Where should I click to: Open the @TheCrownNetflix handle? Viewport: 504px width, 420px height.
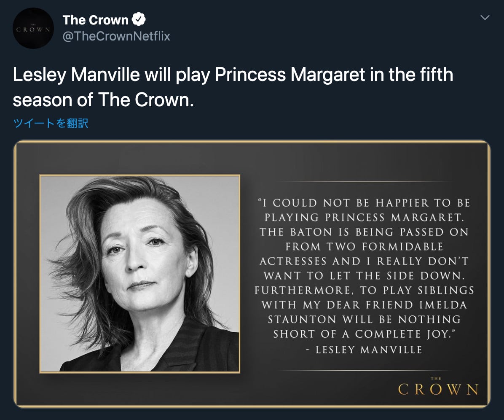tap(116, 36)
